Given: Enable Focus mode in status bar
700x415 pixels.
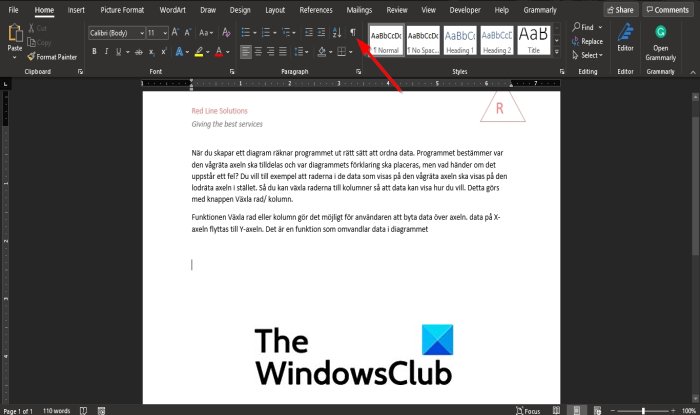Looking at the screenshot, I should [528, 411].
